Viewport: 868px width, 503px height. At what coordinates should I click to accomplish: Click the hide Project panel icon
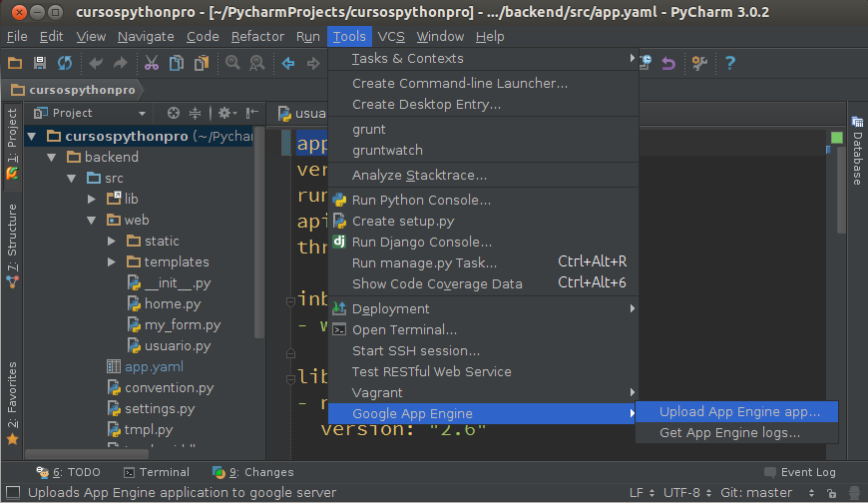click(251, 113)
